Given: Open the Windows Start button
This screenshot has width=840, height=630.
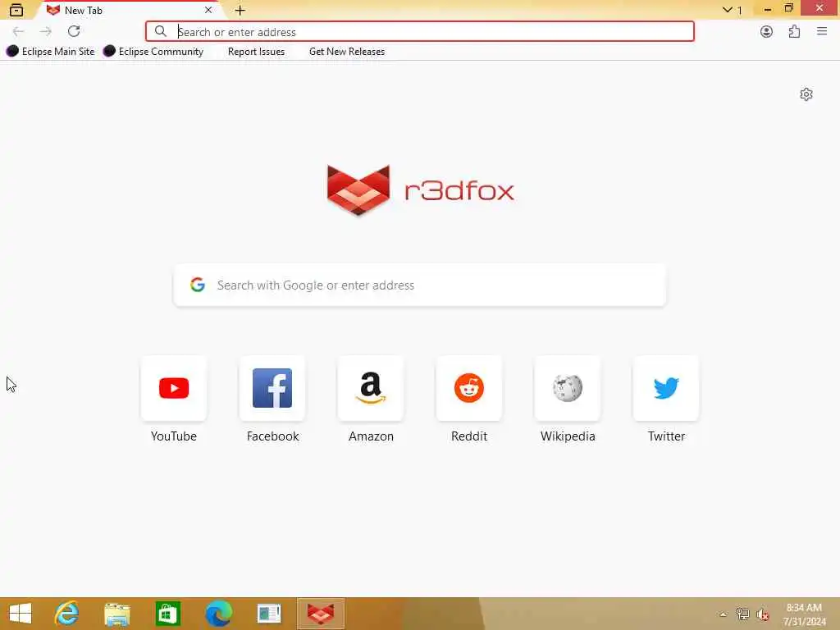Looking at the screenshot, I should (x=21, y=614).
